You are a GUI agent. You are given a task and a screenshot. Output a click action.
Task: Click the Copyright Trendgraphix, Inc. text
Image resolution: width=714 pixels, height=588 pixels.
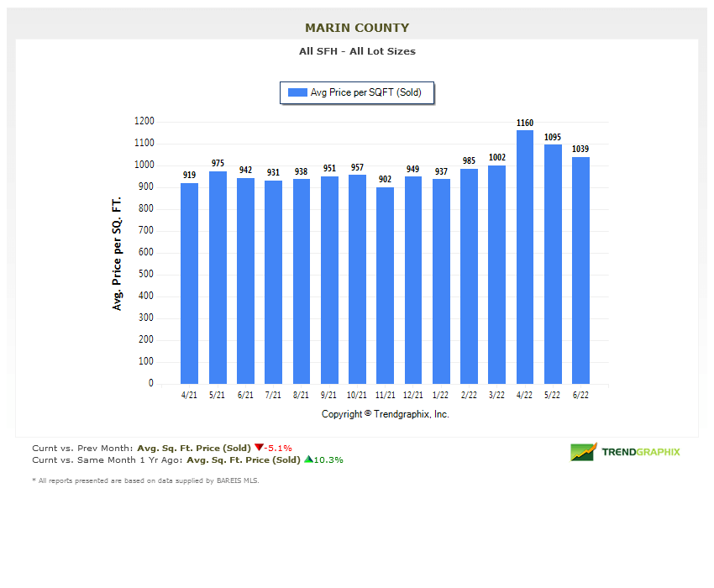(385, 414)
